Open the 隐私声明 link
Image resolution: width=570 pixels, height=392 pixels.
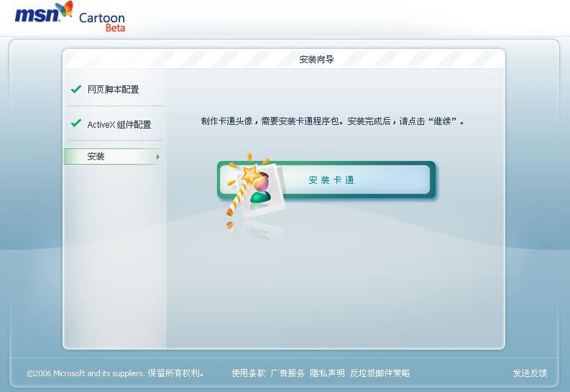[327, 373]
